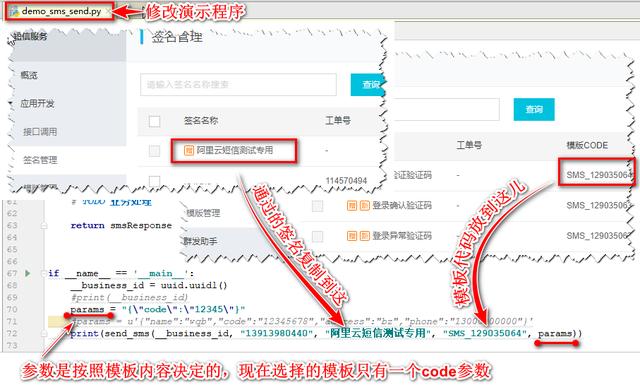Image resolution: width=640 pixels, height=385 pixels.
Task: Tick the checkbox for 阿里云短信测试专用 signature
Action: pos(154,151)
